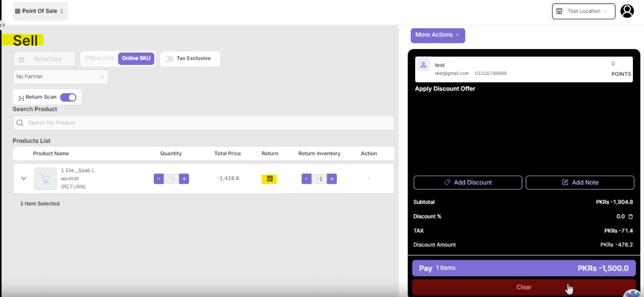Image resolution: width=644 pixels, height=297 pixels.
Task: Click the user profile avatar icon
Action: point(627,11)
